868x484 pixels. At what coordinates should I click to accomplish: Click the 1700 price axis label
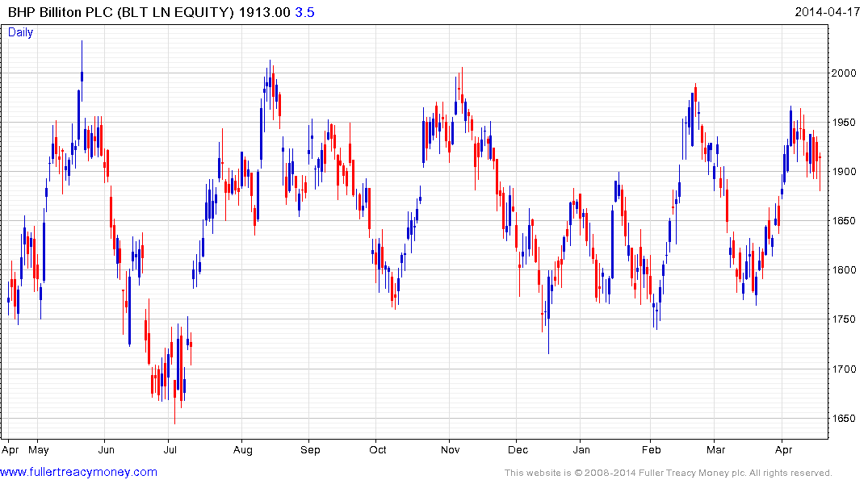click(844, 369)
